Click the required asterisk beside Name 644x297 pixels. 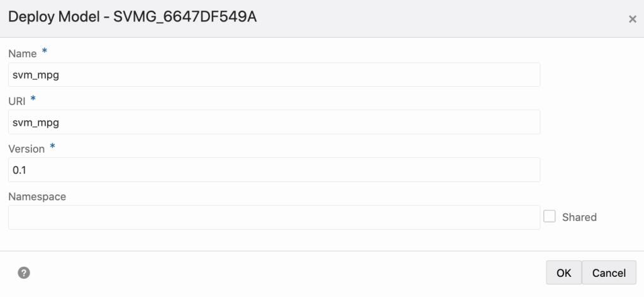[x=45, y=52]
